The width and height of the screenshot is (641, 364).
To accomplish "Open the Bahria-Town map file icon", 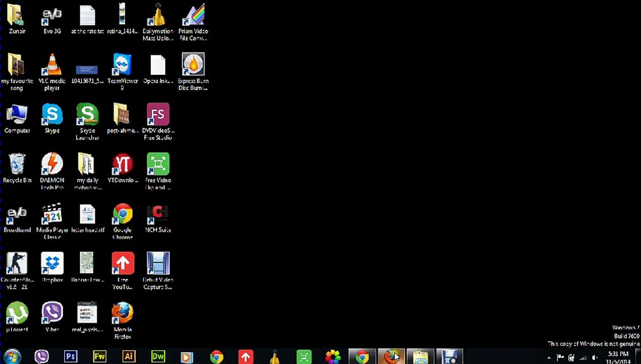I will 87,268.
